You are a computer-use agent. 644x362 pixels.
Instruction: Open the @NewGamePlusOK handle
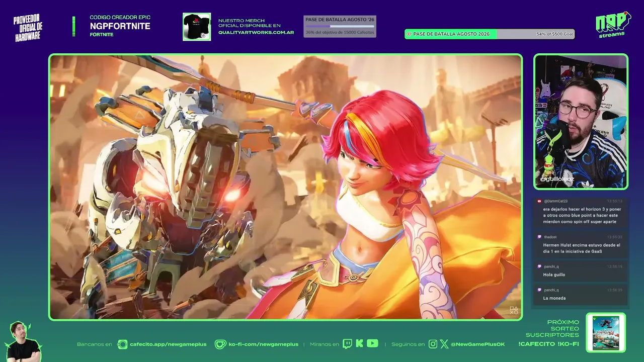click(477, 344)
